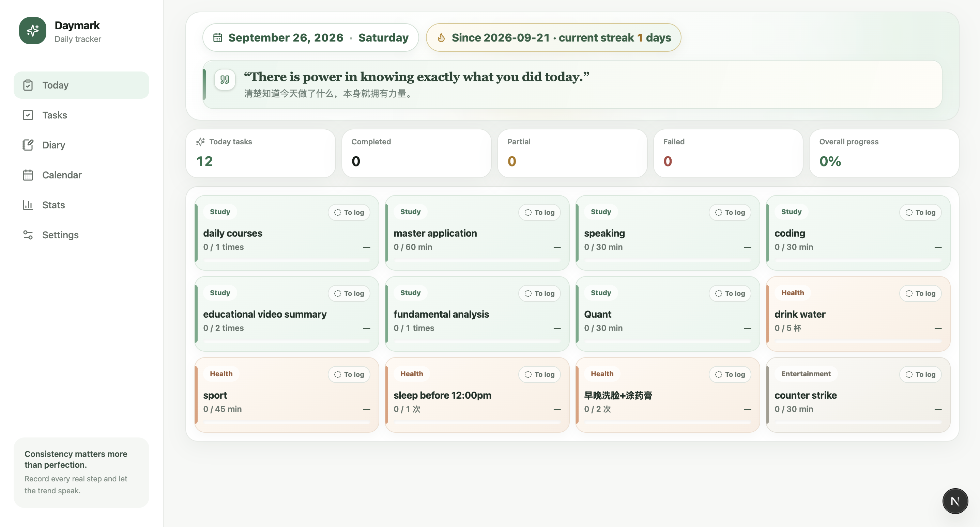Click To log on Quant card
This screenshot has width=980, height=527.
pyautogui.click(x=730, y=293)
